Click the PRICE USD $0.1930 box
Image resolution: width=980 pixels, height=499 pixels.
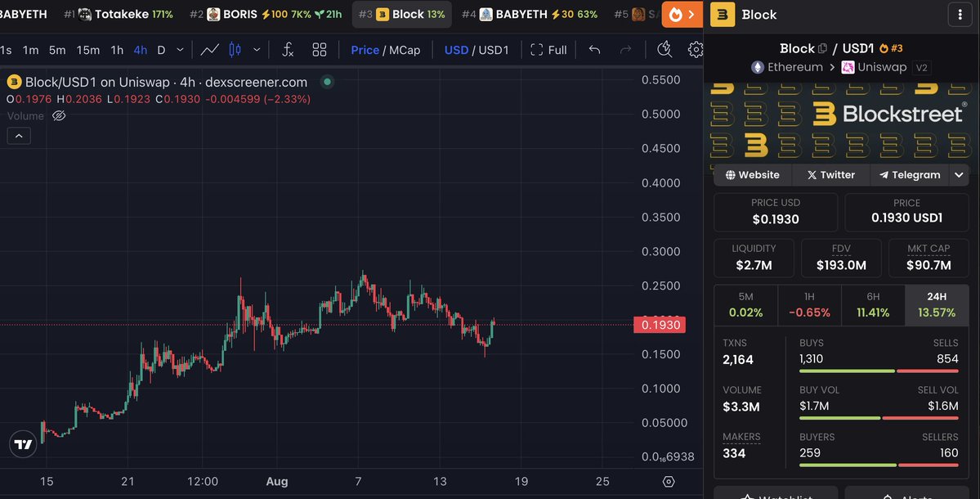[x=776, y=212]
